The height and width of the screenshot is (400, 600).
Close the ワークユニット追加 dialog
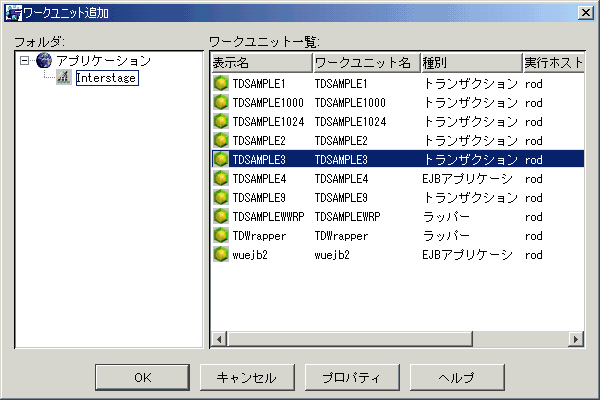[586, 13]
